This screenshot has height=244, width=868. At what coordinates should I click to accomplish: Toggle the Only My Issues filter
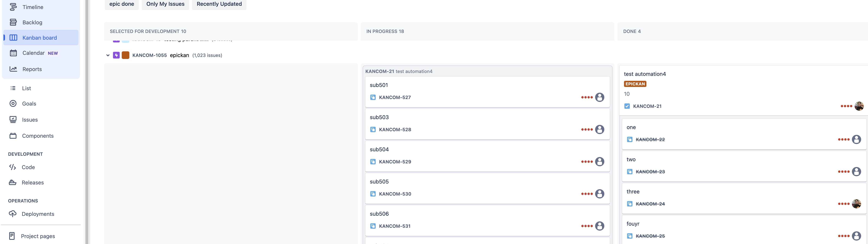tap(165, 4)
